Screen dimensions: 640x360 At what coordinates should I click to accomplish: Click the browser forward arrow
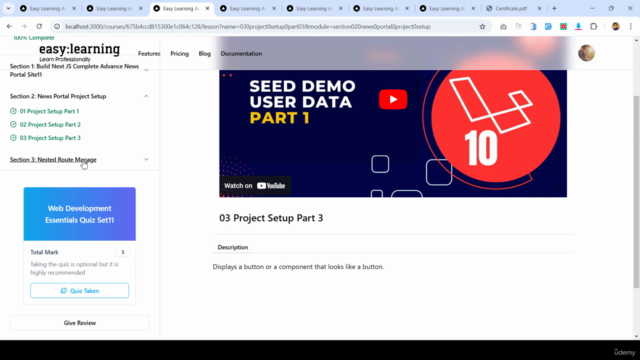[x=24, y=27]
